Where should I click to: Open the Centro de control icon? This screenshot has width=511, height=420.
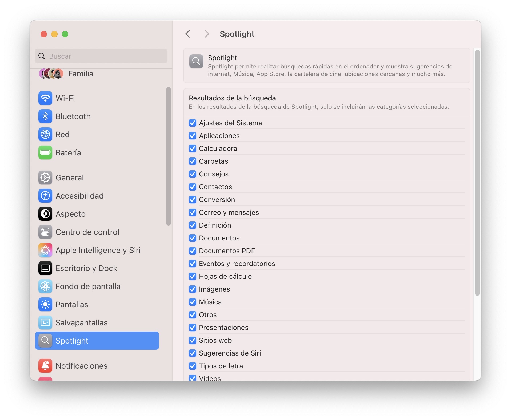pyautogui.click(x=45, y=232)
